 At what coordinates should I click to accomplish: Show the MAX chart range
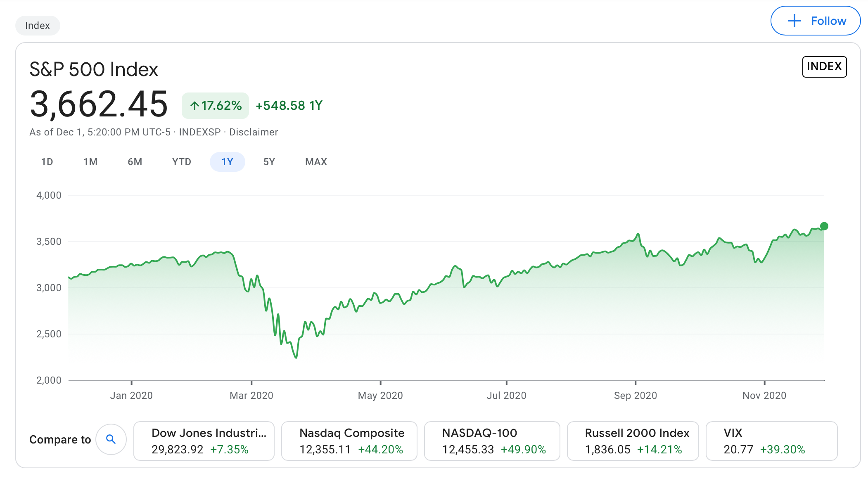316,162
